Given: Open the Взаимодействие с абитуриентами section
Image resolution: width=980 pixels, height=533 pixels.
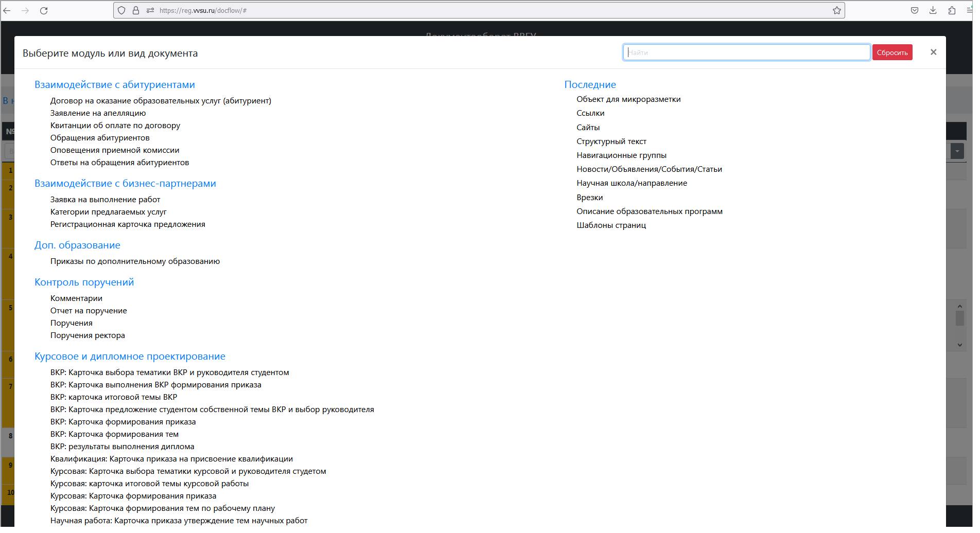Looking at the screenshot, I should tap(114, 84).
